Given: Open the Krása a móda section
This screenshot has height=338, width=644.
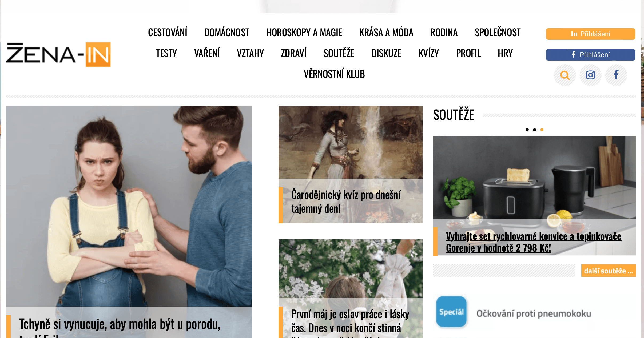Looking at the screenshot, I should pos(386,33).
